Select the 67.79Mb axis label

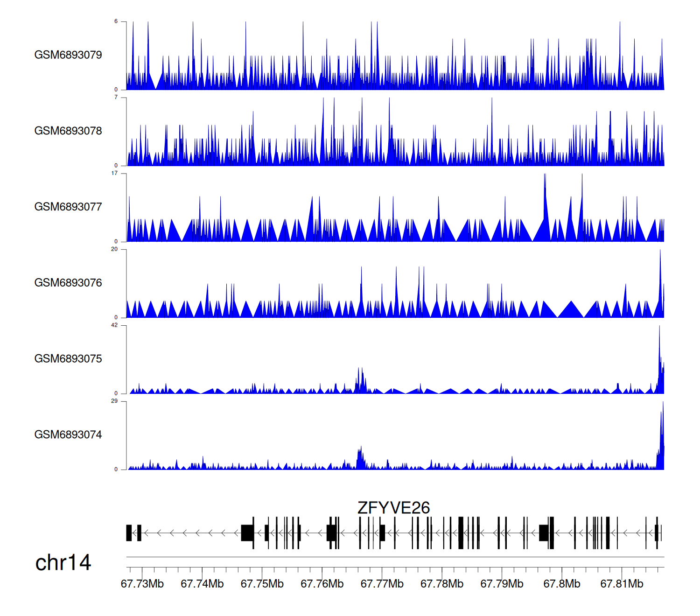[x=502, y=584]
